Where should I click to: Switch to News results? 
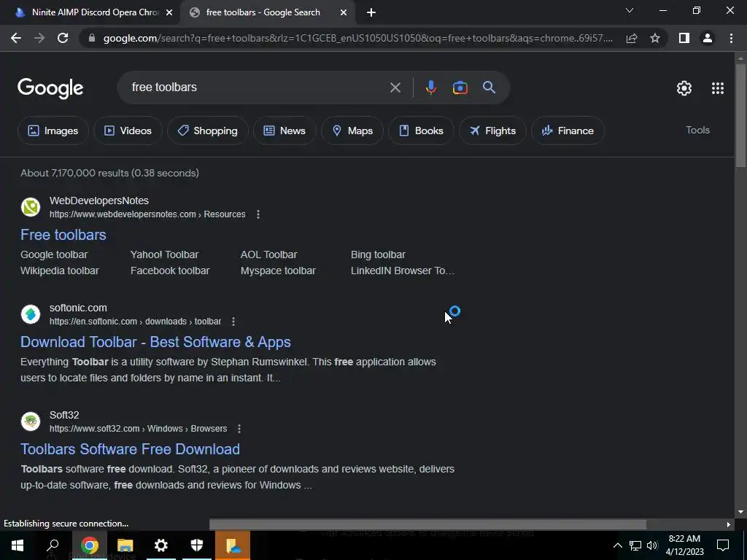click(285, 131)
